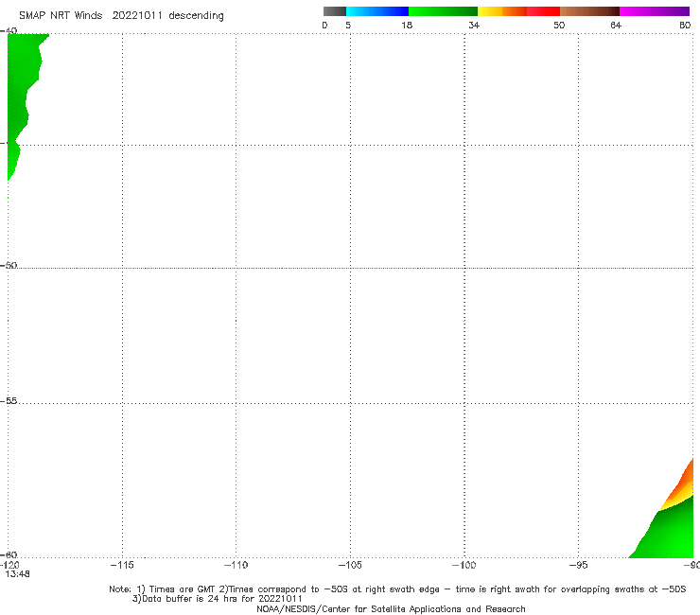
Task: Click the longitude label -110
Action: point(236,565)
